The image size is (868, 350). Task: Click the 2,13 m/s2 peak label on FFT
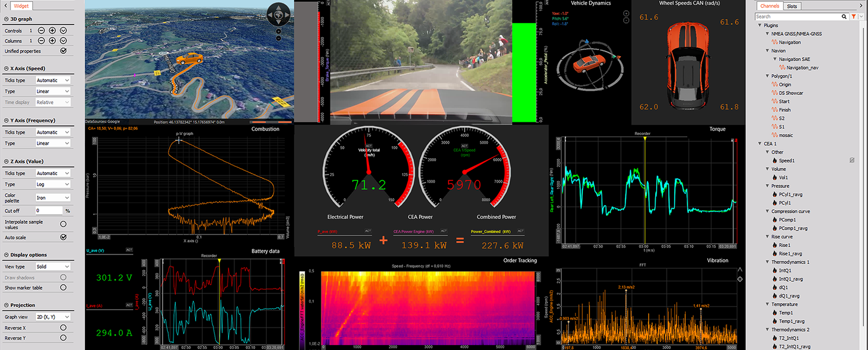click(x=626, y=287)
